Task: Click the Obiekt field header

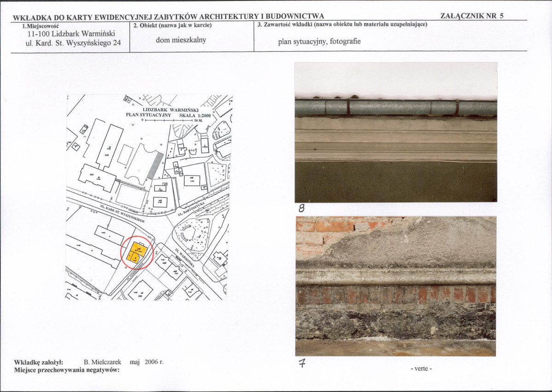Action: (x=173, y=25)
